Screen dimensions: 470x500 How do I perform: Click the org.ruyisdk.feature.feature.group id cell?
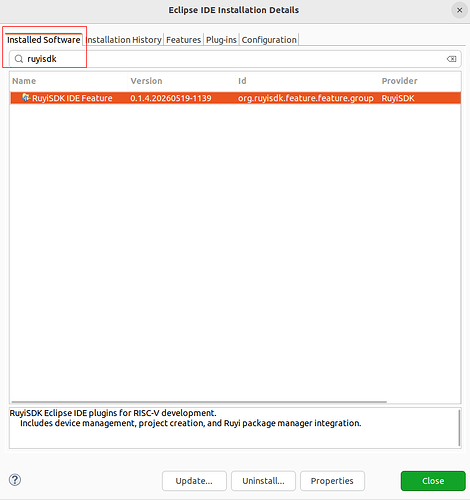tap(306, 98)
